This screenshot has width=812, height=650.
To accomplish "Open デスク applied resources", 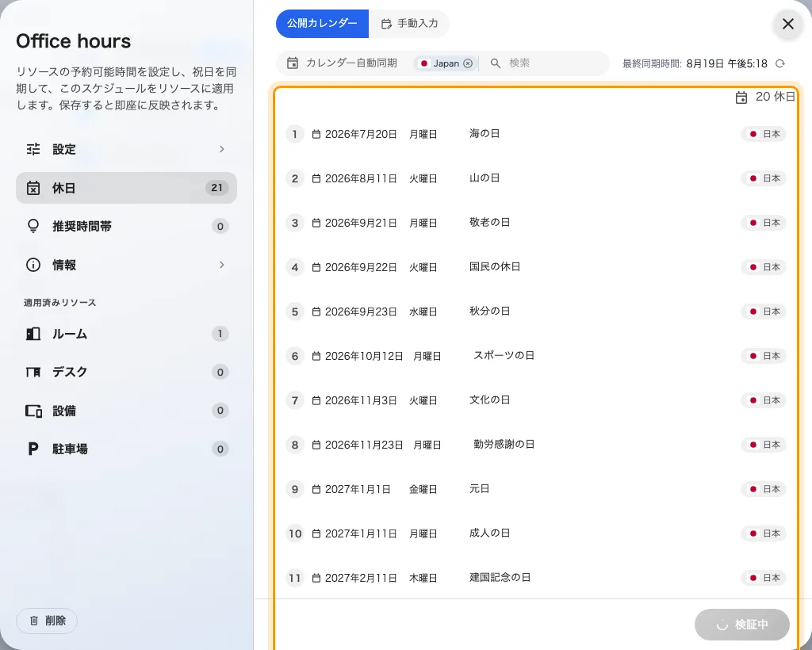I will click(x=126, y=372).
